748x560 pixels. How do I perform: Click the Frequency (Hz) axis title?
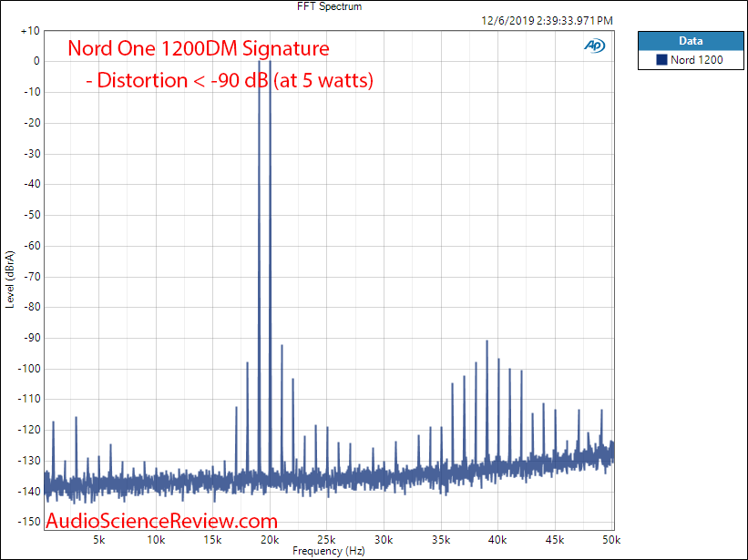(329, 551)
